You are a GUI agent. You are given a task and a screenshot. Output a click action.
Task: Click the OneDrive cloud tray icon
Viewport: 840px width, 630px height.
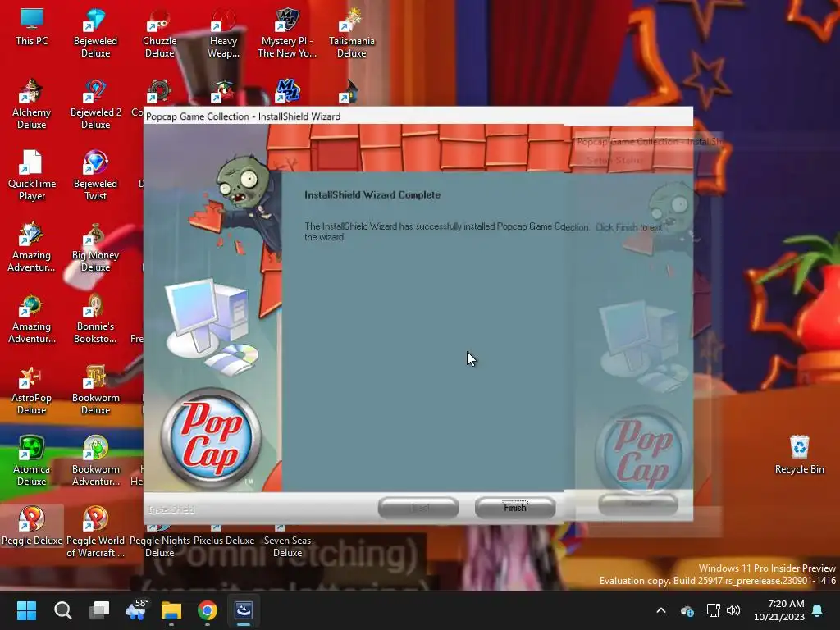coord(687,610)
